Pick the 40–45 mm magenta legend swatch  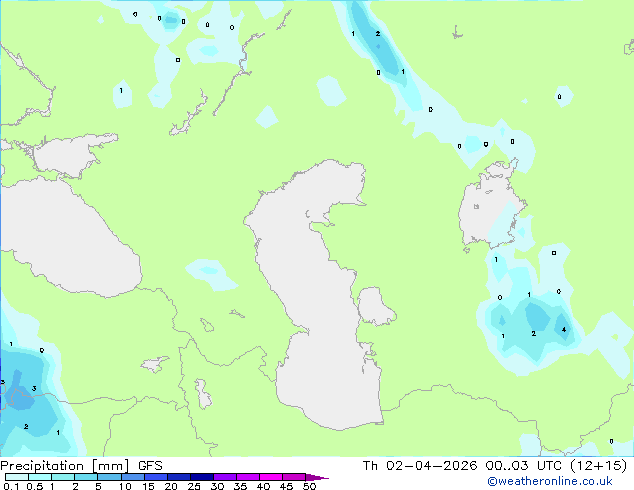click(271, 477)
